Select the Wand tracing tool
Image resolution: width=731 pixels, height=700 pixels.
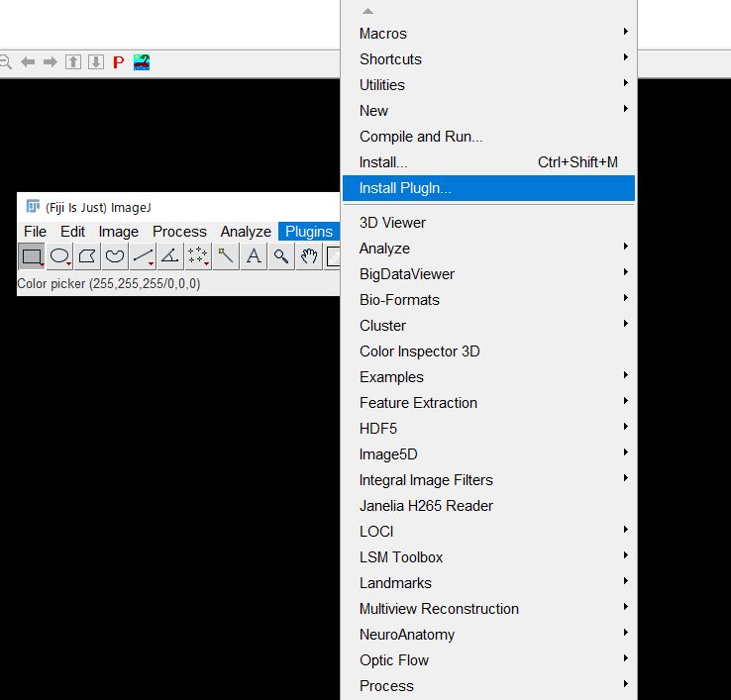[226, 256]
